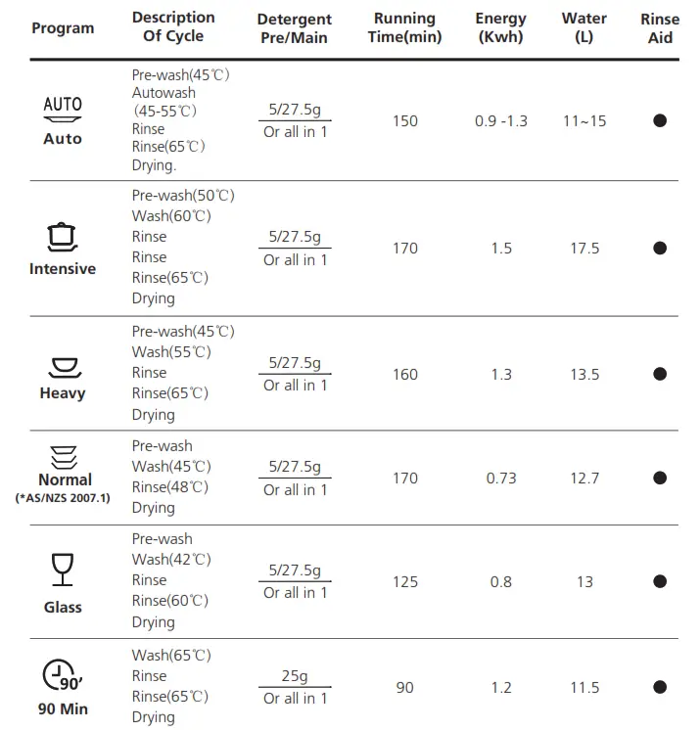Viewport: 700px width, 730px height.
Task: Click the Heavy bowl icon
Action: pos(63,366)
